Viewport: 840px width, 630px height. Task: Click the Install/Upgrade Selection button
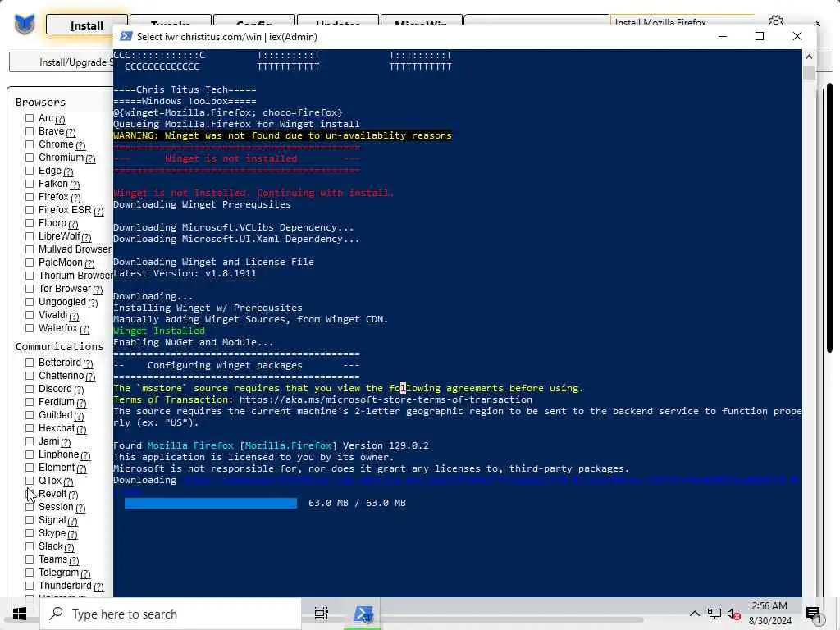coord(61,62)
